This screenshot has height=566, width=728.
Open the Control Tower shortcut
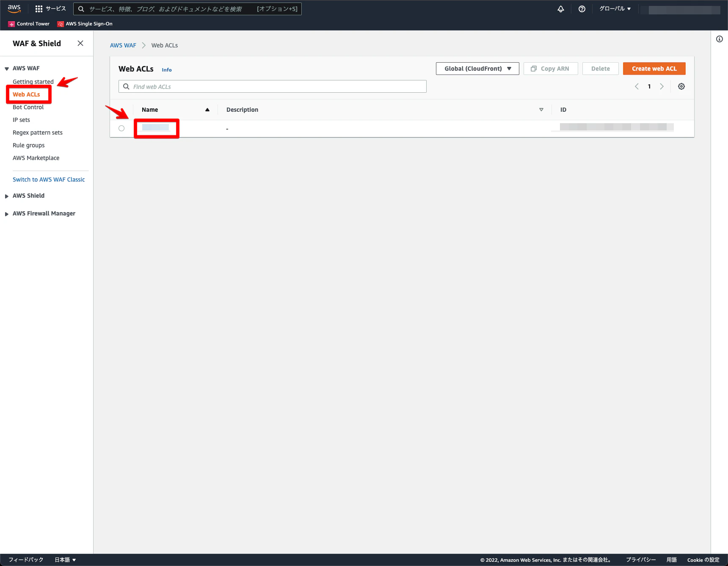pyautogui.click(x=29, y=24)
